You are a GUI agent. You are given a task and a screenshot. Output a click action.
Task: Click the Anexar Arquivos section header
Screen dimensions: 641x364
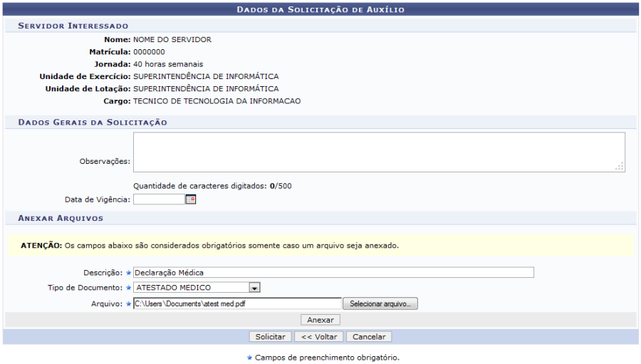pyautogui.click(x=61, y=218)
